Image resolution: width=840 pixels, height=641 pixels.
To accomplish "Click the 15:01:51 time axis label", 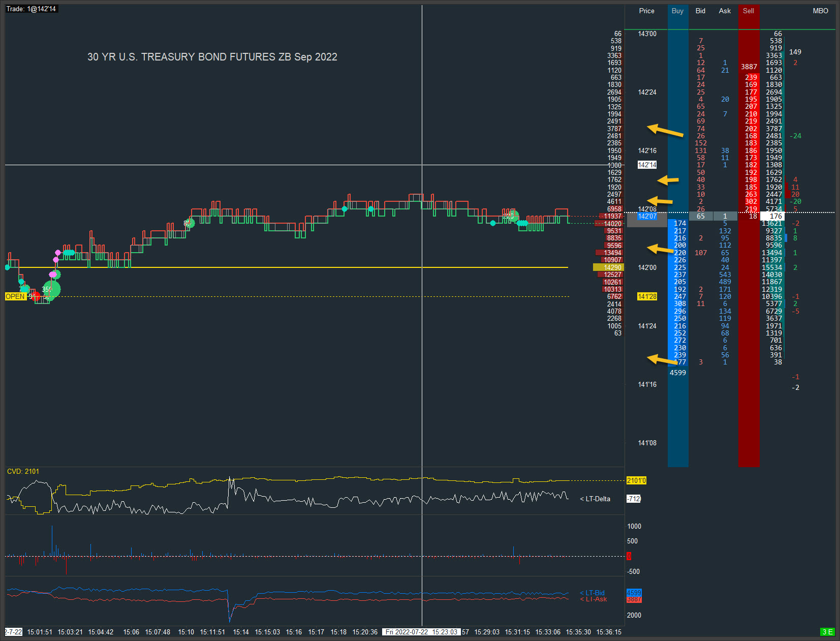I will pos(40,632).
